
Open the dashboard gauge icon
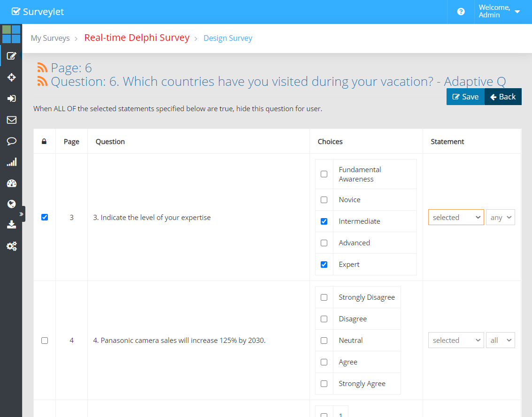pyautogui.click(x=12, y=183)
